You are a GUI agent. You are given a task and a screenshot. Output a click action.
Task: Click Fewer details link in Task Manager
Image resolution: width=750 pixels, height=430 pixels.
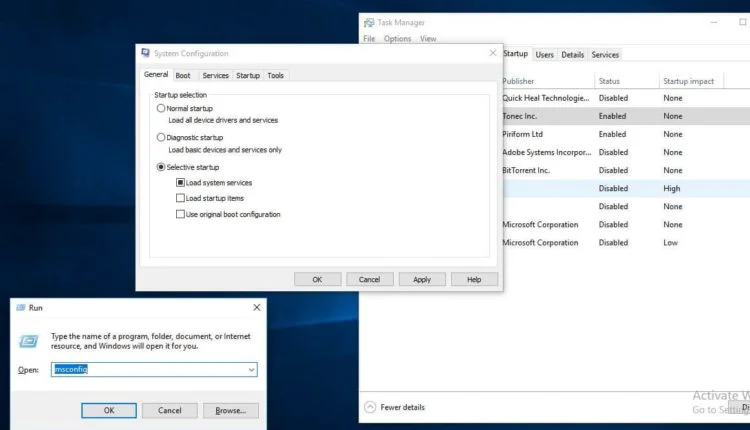tap(402, 408)
